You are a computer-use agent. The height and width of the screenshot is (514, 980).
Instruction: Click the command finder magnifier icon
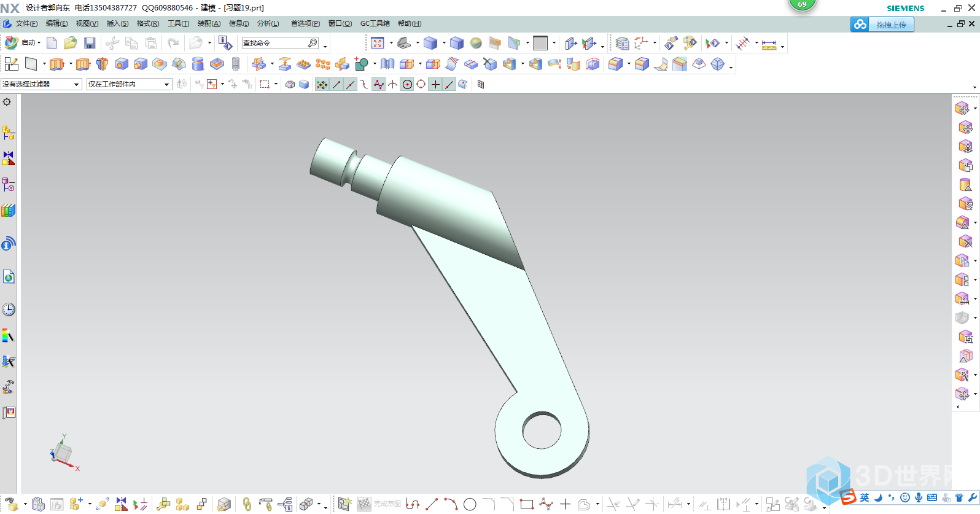[313, 43]
